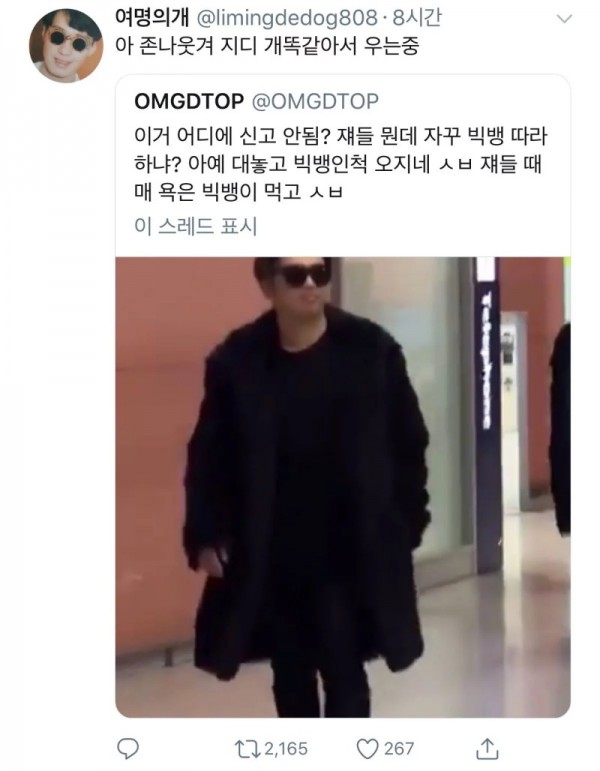The image size is (600, 771).
Task: Visit the @OMGDTOP handle in quoted tweet
Action: coord(315,101)
